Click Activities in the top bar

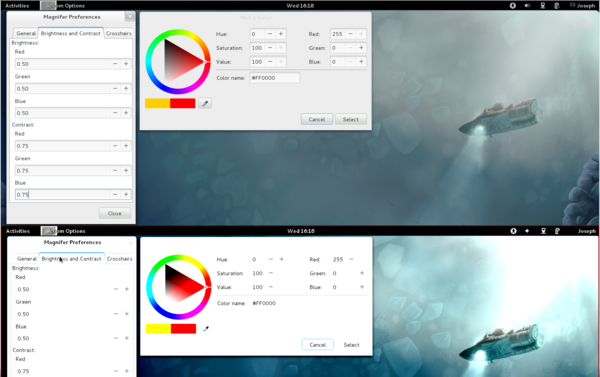(17, 5)
